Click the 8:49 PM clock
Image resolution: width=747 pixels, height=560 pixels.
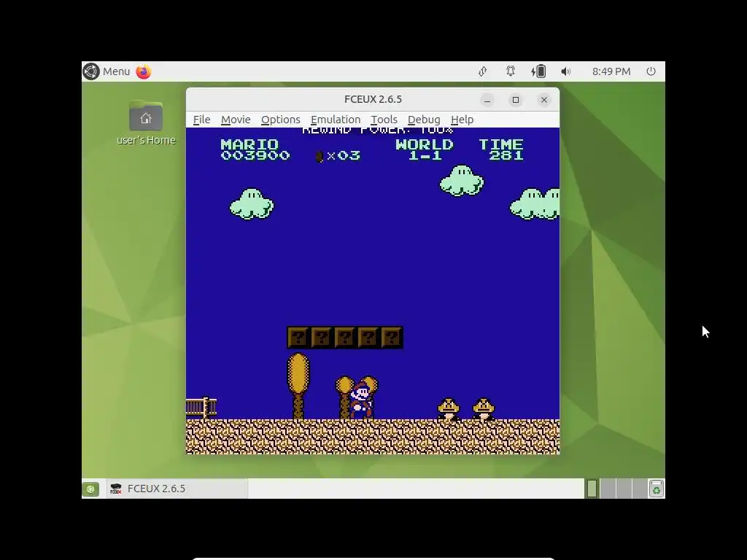[611, 71]
